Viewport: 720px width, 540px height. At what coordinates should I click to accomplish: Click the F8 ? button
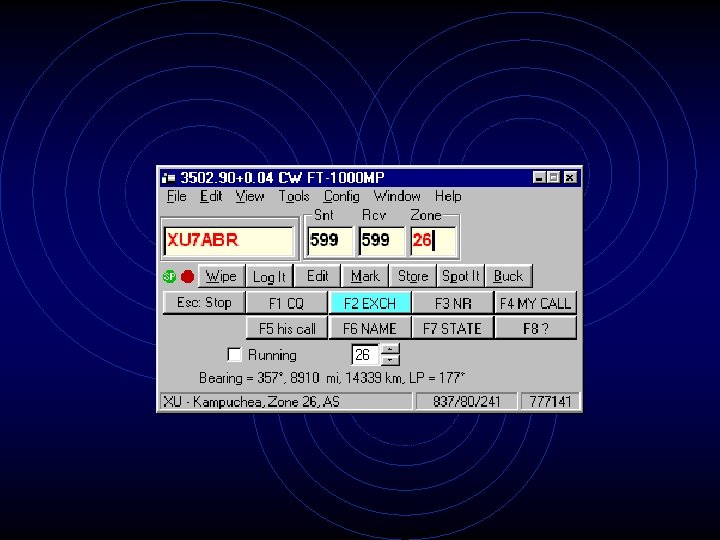pos(535,328)
